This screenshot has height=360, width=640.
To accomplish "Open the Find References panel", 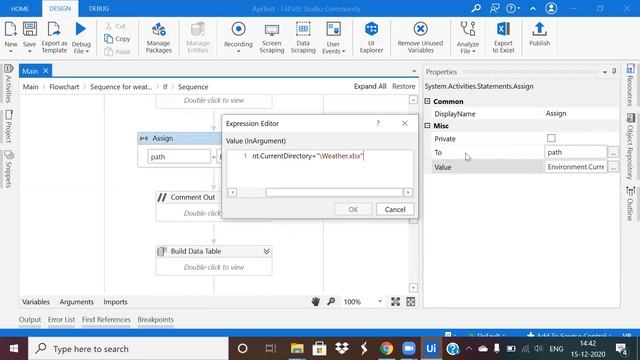I will [106, 320].
